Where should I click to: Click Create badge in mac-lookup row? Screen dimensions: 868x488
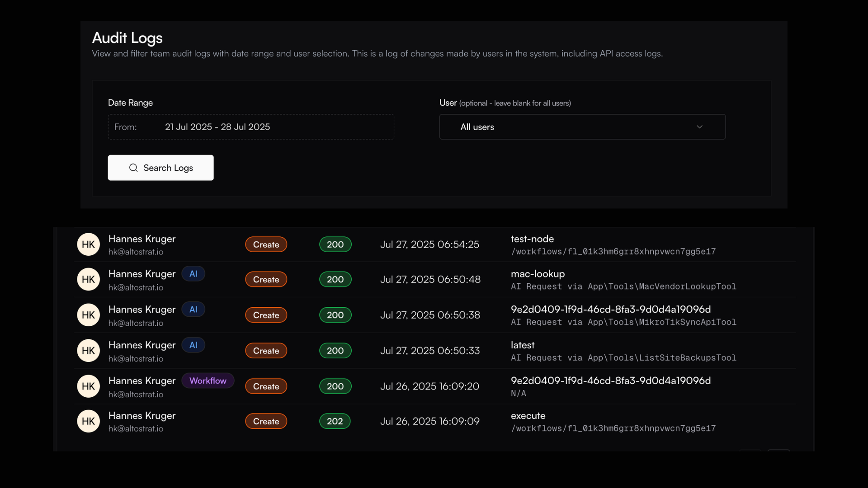pos(266,280)
